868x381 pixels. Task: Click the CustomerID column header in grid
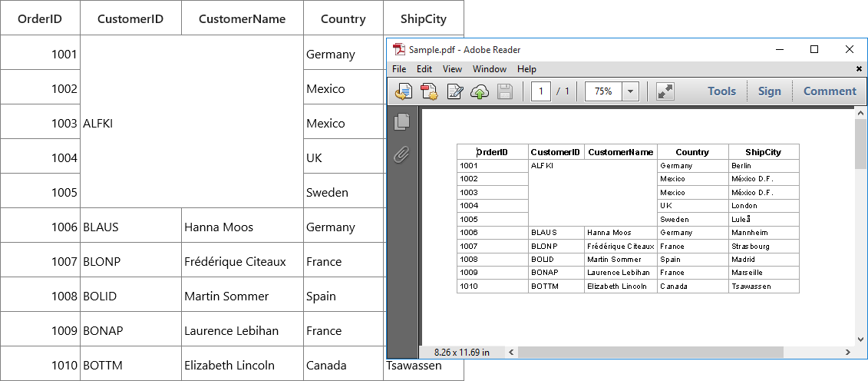coord(130,18)
